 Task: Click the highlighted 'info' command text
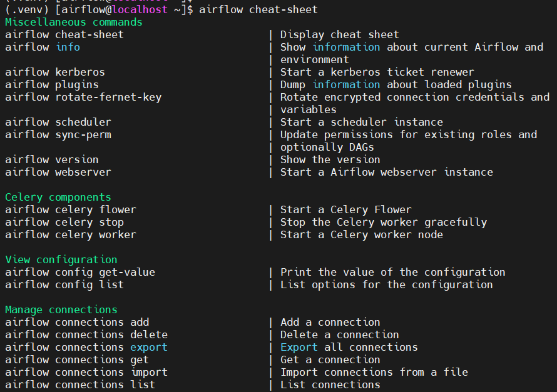(68, 47)
